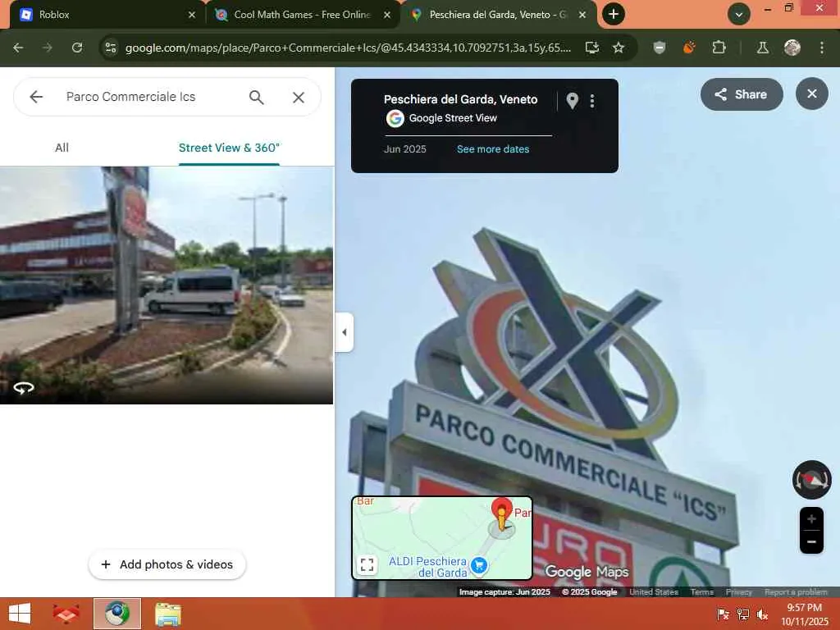The width and height of the screenshot is (840, 630).
Task: Click See more dates link
Action: click(493, 149)
